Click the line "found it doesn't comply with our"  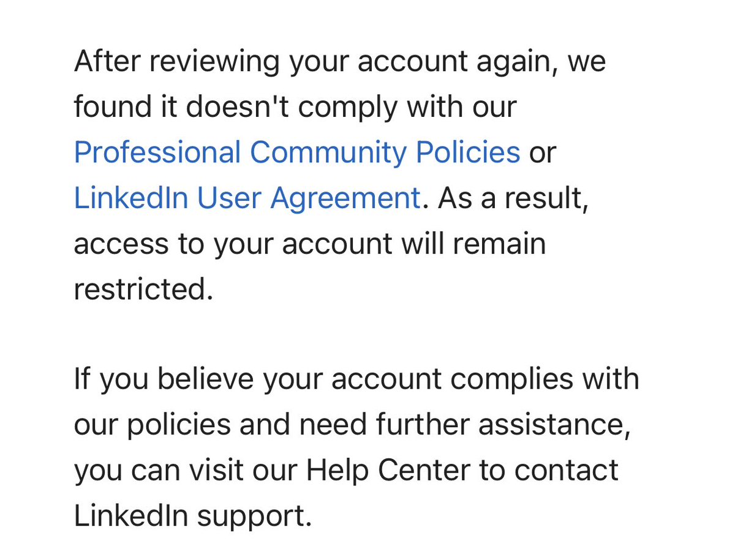coord(295,108)
